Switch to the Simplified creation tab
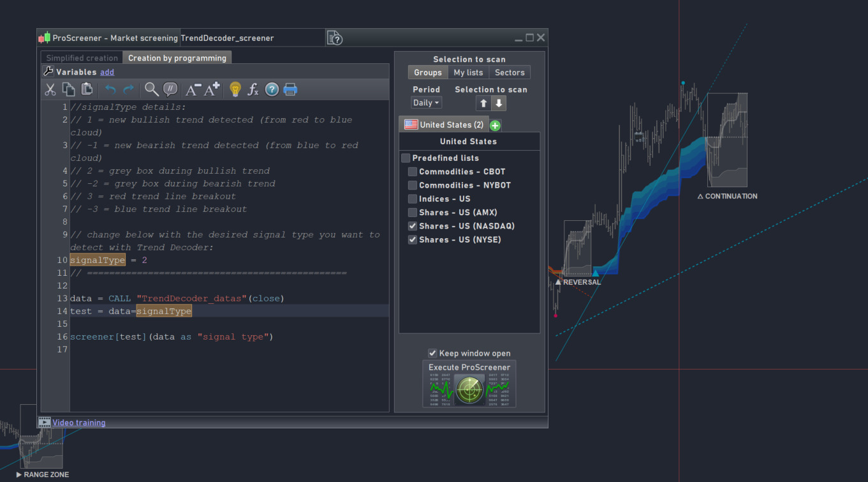 point(82,58)
